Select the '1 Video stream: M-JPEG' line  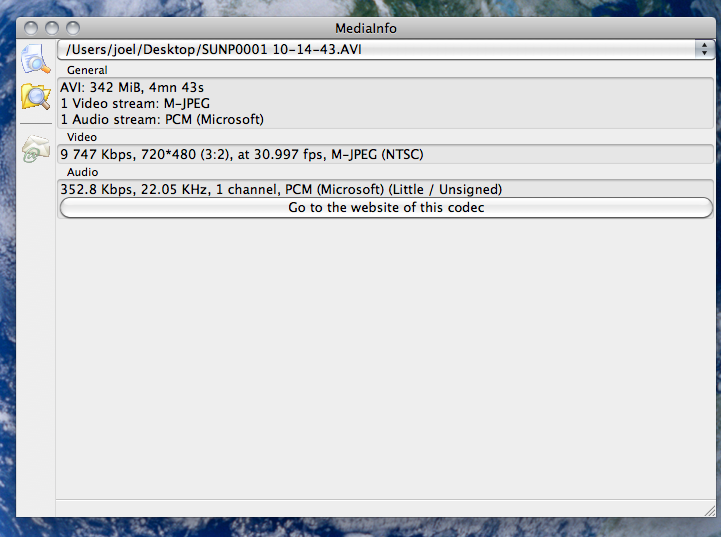pos(135,103)
